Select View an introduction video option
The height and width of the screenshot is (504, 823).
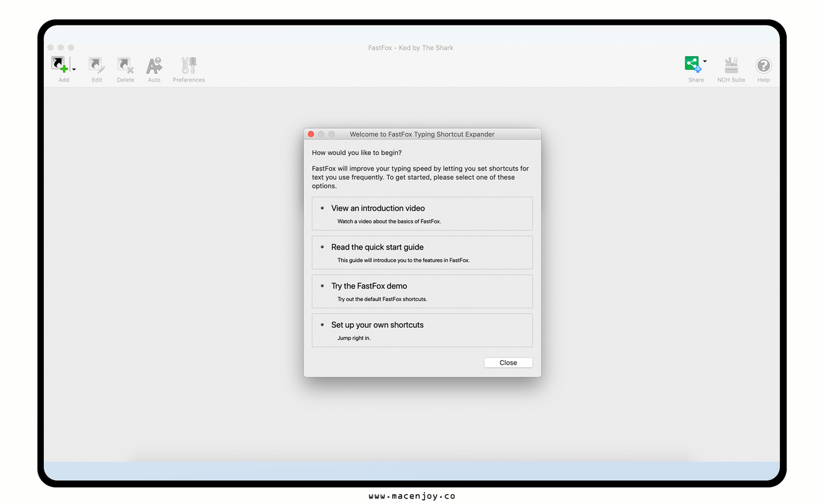pyautogui.click(x=422, y=214)
